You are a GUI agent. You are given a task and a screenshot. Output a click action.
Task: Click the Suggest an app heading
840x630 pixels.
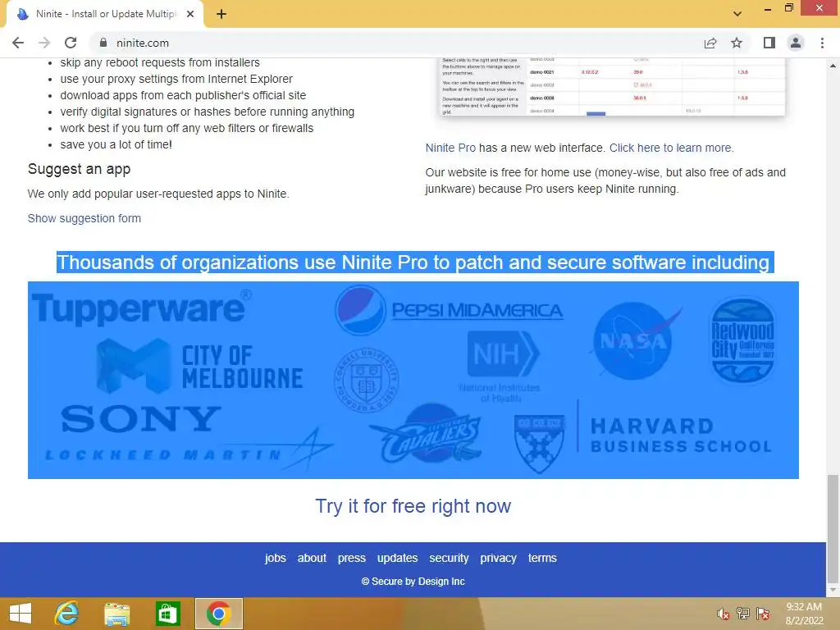click(80, 169)
